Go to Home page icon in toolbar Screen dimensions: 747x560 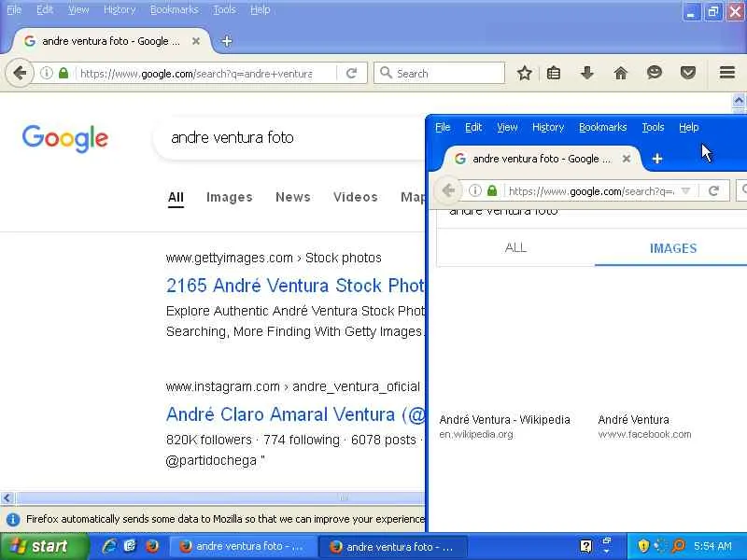(x=621, y=74)
